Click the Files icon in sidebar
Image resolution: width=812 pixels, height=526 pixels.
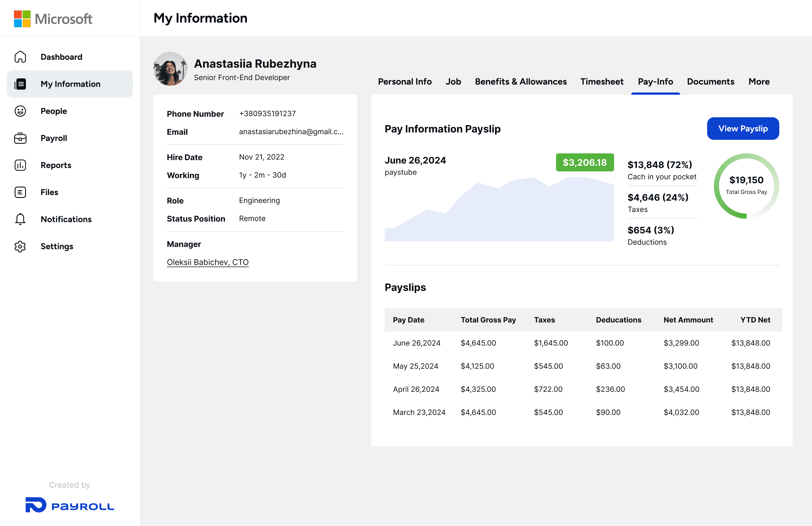click(x=20, y=193)
